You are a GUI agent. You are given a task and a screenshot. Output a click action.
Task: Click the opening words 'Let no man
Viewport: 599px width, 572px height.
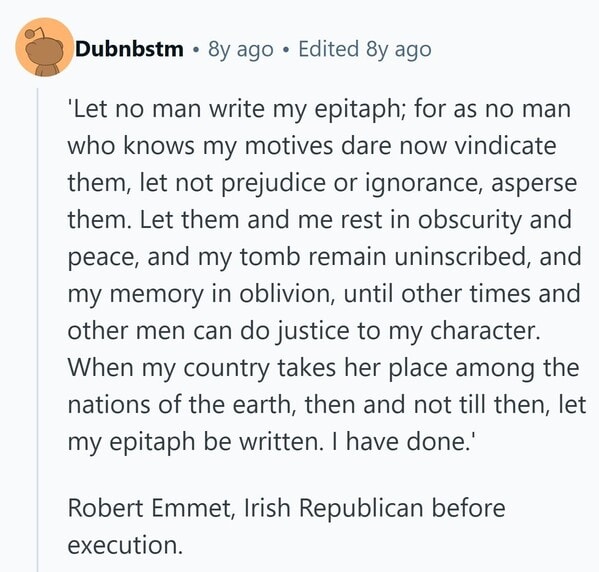pos(134,109)
